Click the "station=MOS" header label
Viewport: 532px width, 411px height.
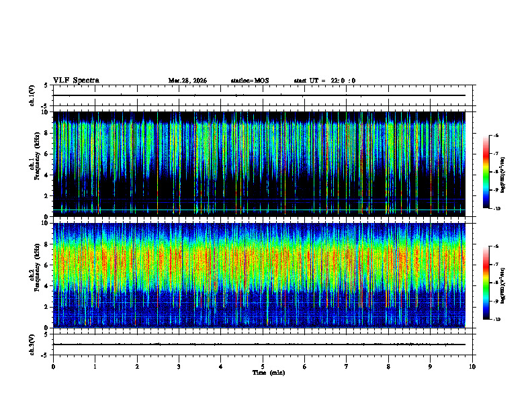pos(250,81)
